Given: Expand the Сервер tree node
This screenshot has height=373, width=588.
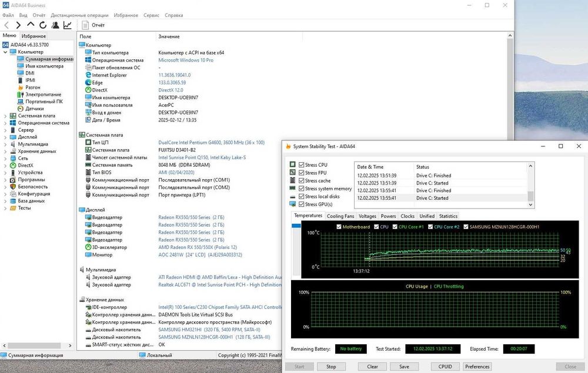Looking at the screenshot, I should (5, 130).
